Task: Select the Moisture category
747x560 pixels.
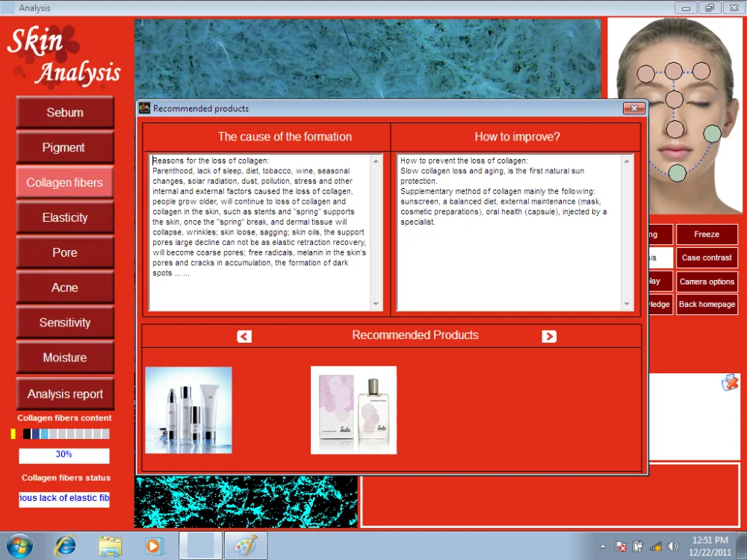Action: tap(65, 358)
